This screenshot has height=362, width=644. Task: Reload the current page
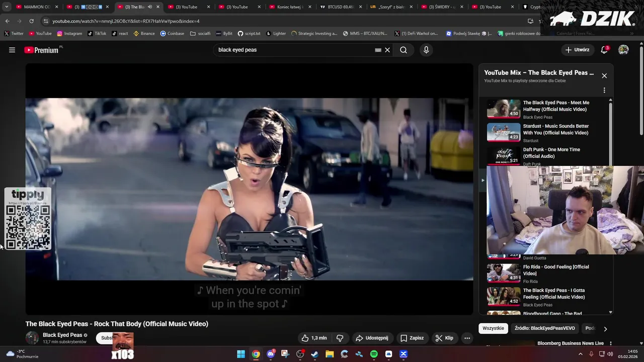coord(31,21)
